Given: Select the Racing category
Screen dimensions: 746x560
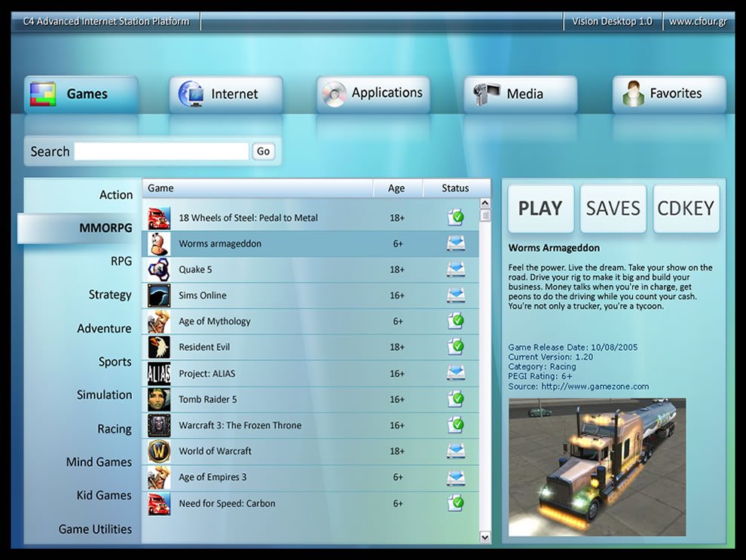Looking at the screenshot, I should [115, 429].
